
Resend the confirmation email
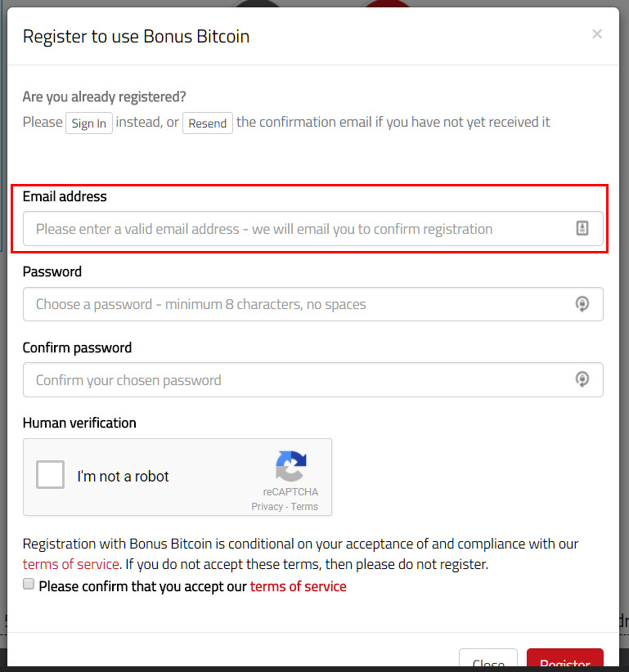tap(208, 123)
